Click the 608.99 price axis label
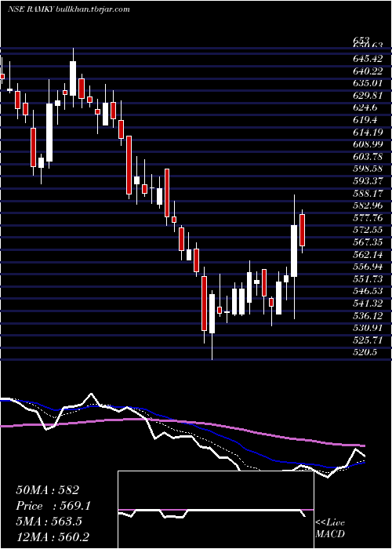392x549 pixels. 368,144
